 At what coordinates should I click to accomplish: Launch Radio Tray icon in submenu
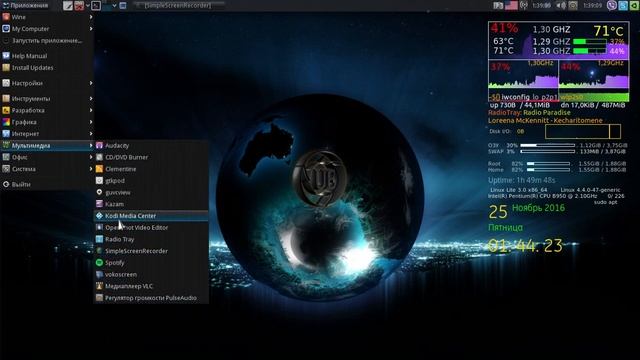click(99, 239)
